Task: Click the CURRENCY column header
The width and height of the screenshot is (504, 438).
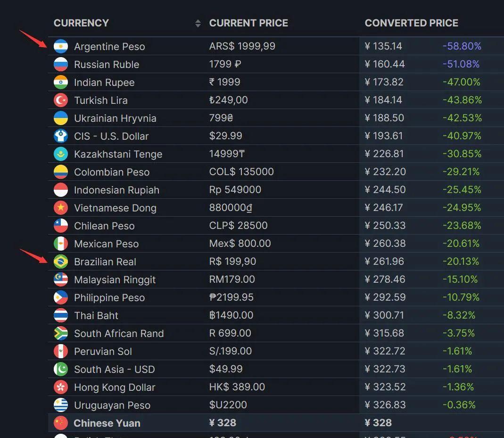Action: point(81,23)
